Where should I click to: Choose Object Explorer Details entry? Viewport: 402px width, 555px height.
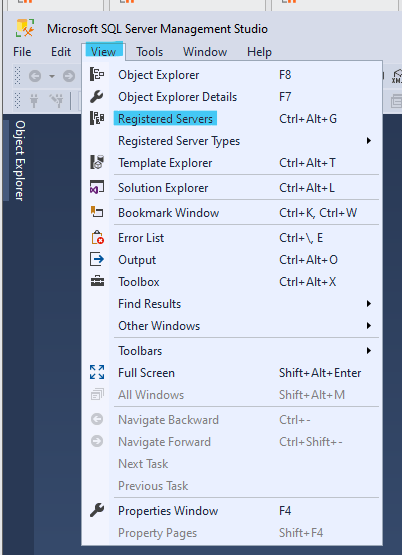pos(232,97)
